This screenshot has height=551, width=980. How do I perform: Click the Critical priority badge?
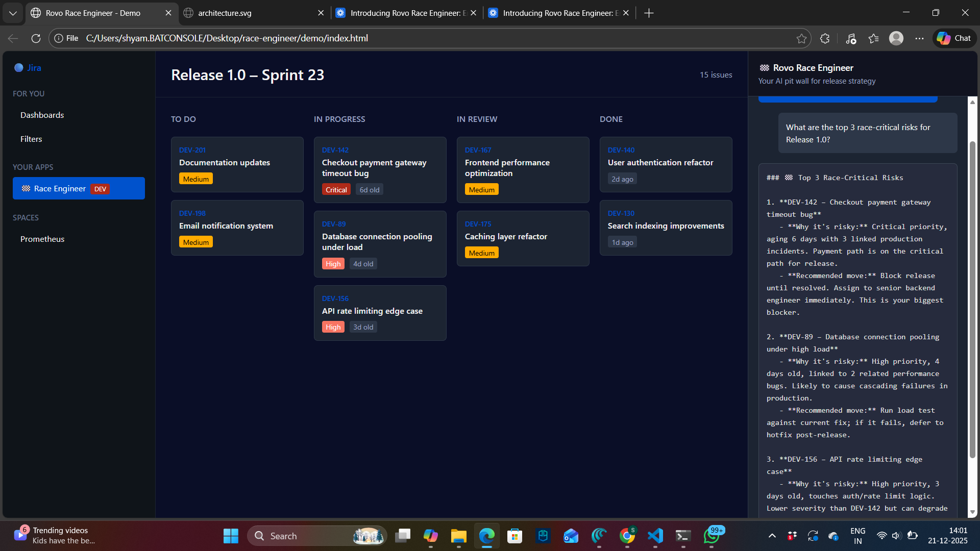(336, 190)
